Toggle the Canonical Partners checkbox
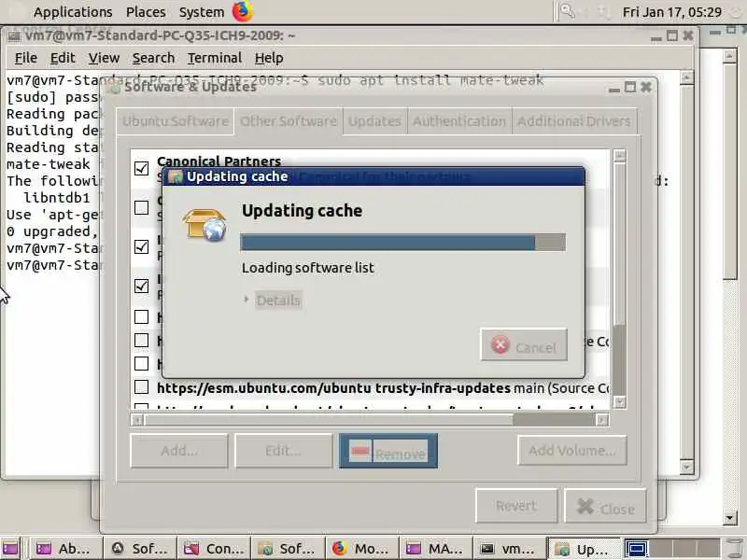The height and width of the screenshot is (560, 747). tap(142, 169)
